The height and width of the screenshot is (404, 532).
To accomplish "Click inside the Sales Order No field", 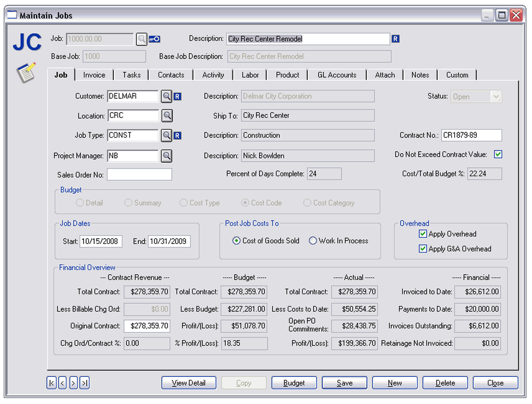I will 139,174.
